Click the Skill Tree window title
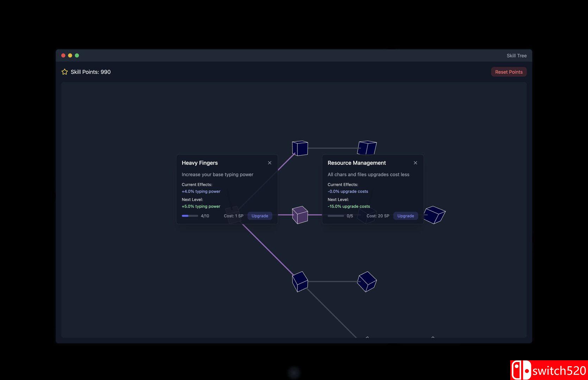Screen dimensions: 588x380 517,56
